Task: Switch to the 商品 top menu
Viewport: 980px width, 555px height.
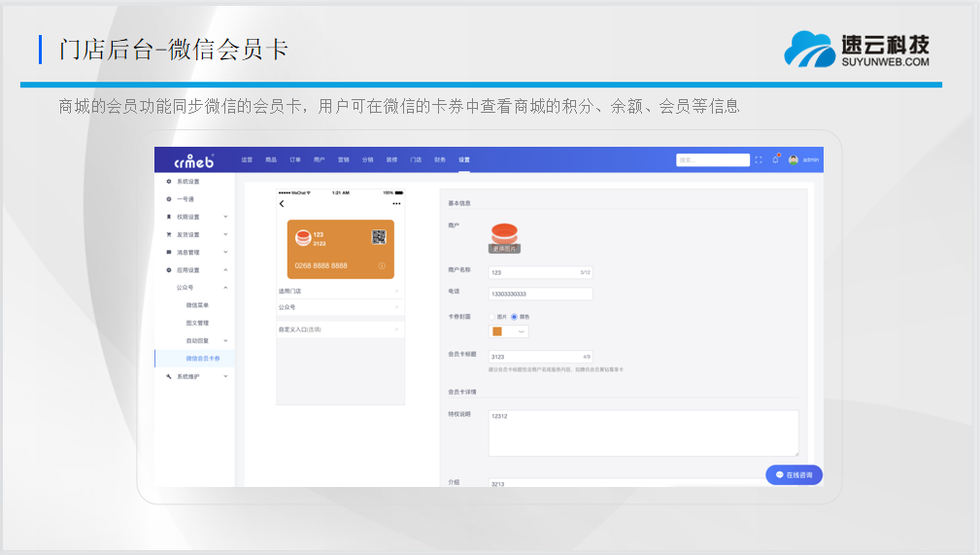Action: coord(271,159)
